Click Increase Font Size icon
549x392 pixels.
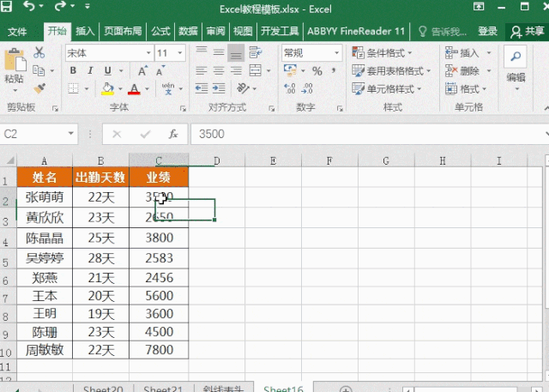tap(142, 71)
